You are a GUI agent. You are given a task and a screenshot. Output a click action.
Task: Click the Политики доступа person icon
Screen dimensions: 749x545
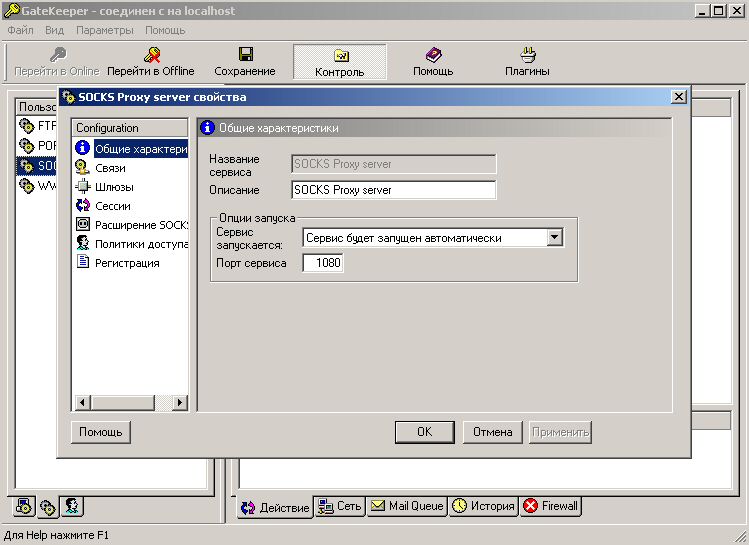[x=83, y=243]
